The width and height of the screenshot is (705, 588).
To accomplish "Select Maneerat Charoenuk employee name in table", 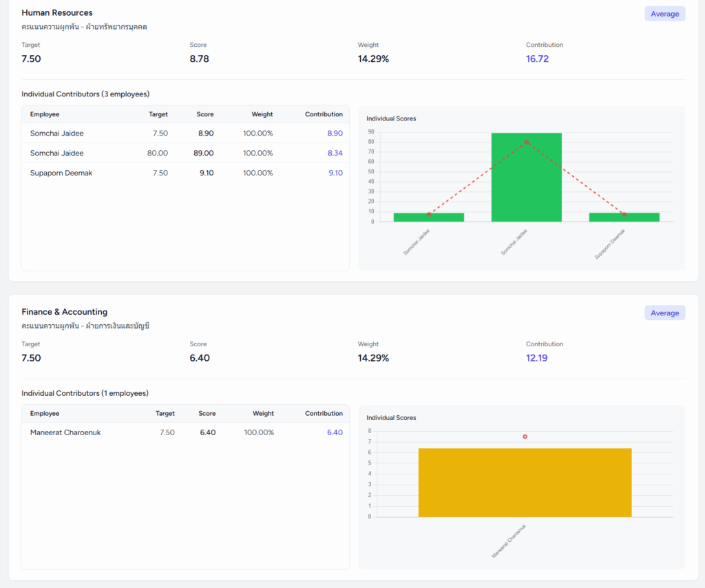I will pyautogui.click(x=65, y=432).
